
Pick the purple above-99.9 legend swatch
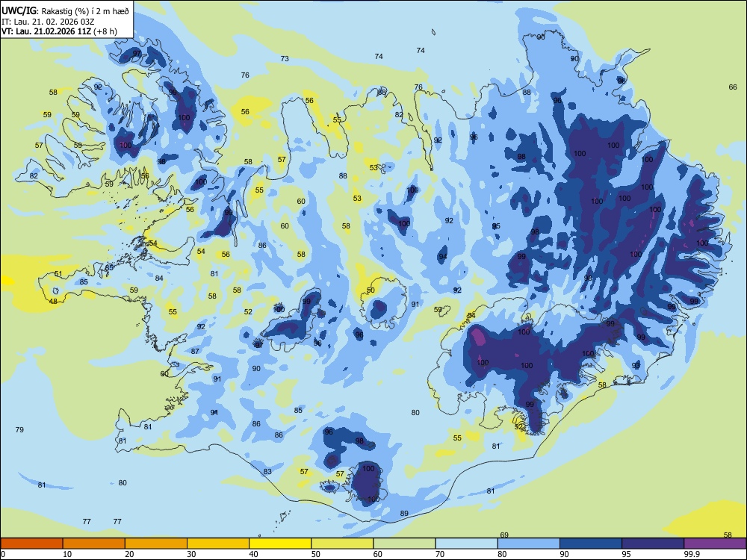tap(715, 544)
